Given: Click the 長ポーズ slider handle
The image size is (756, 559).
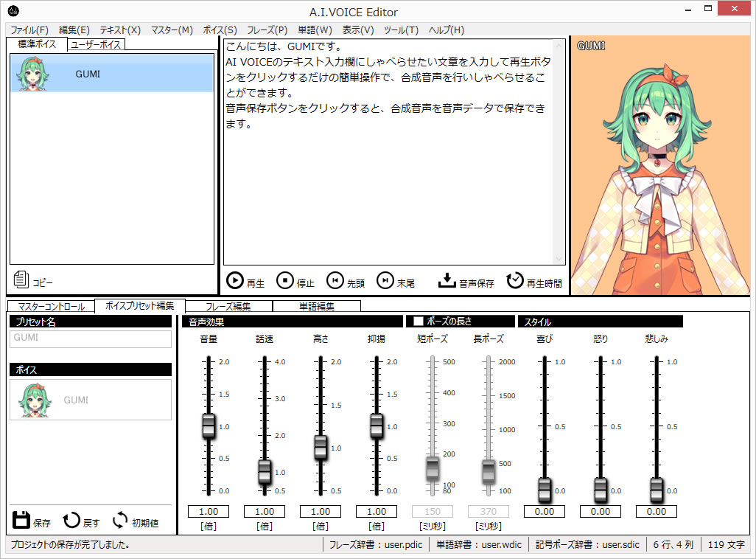Looking at the screenshot, I should coord(489,472).
